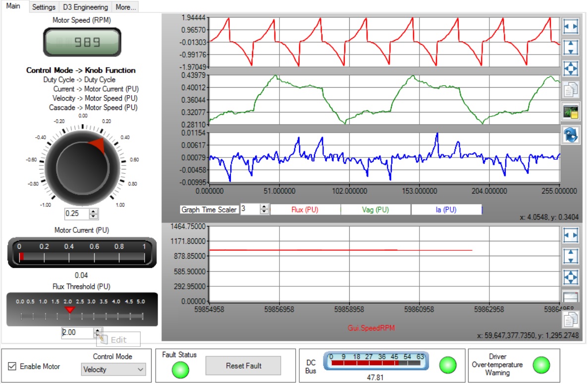Image resolution: width=588 pixels, height=384 pixels.
Task: Click the red Flux Threshold slider marker
Action: click(70, 310)
